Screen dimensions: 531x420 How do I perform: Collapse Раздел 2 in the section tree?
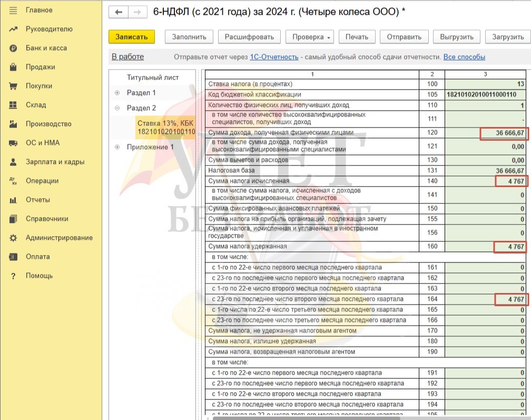click(x=117, y=108)
